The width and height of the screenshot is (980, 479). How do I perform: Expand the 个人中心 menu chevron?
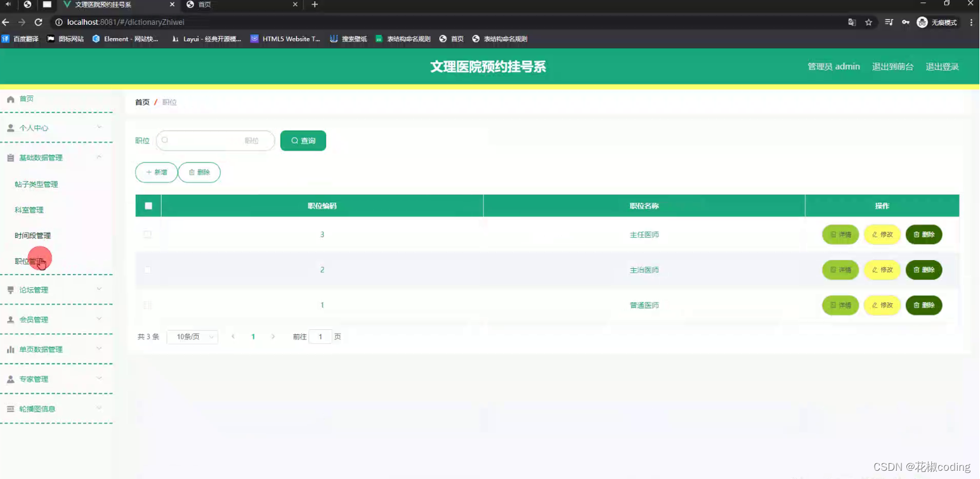[99, 128]
